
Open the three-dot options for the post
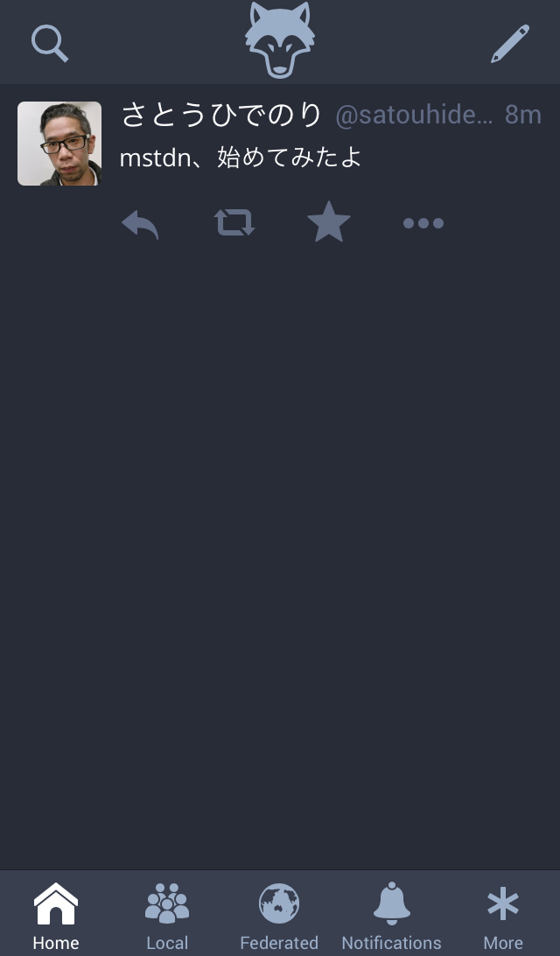coord(423,223)
